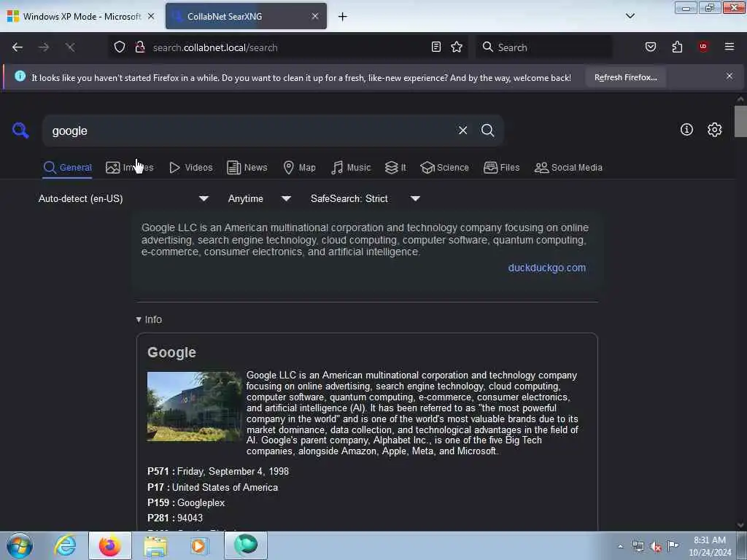This screenshot has height=560, width=747.
Task: Click the address bar URL
Action: (215, 47)
